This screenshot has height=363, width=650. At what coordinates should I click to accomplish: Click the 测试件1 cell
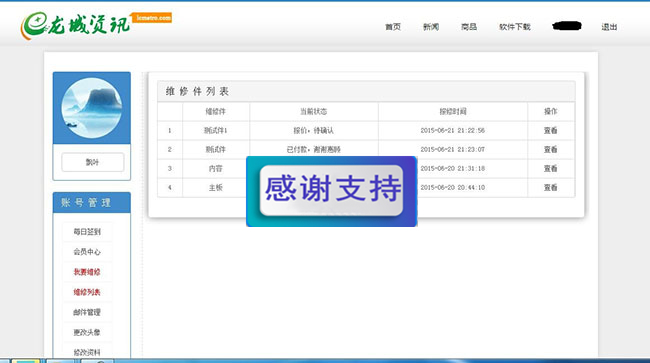[216, 131]
